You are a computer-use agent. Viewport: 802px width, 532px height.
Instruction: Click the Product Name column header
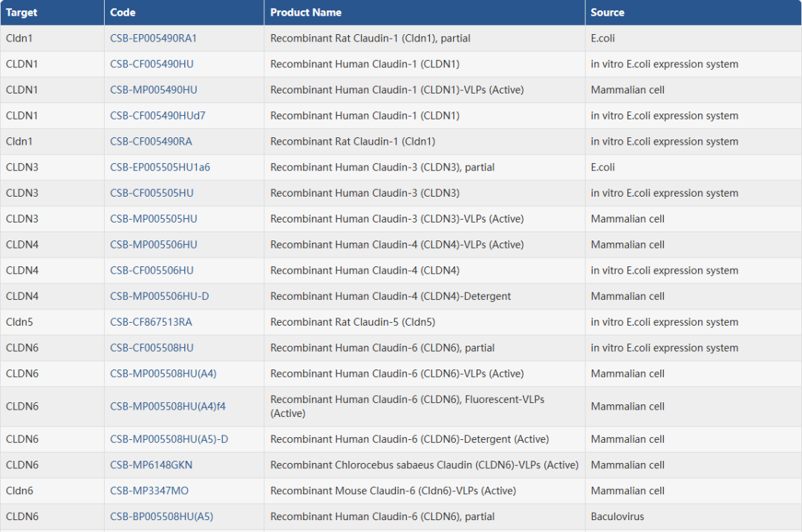[305, 13]
